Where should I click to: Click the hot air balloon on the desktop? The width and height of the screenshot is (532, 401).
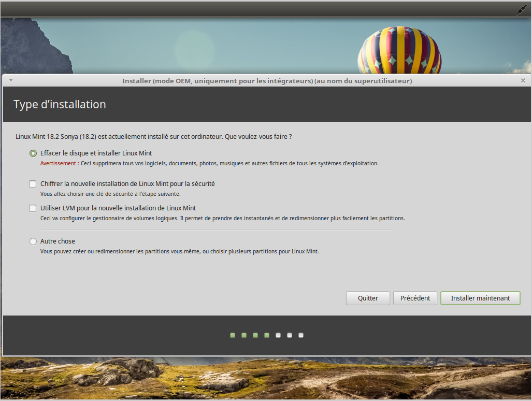399,49
